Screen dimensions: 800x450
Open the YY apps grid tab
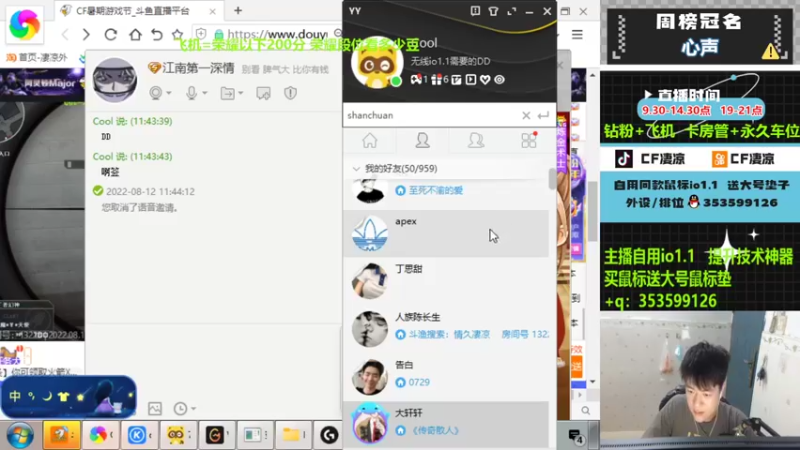click(529, 140)
